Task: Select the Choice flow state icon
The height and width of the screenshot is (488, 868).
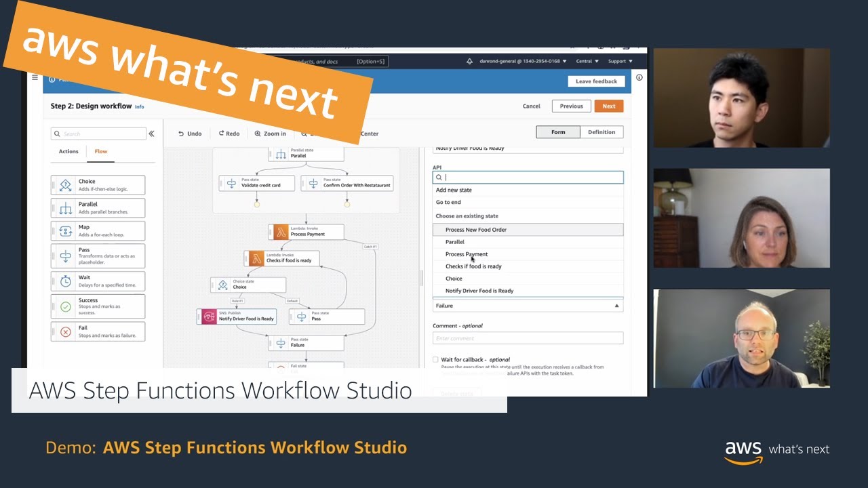Action: coord(66,185)
